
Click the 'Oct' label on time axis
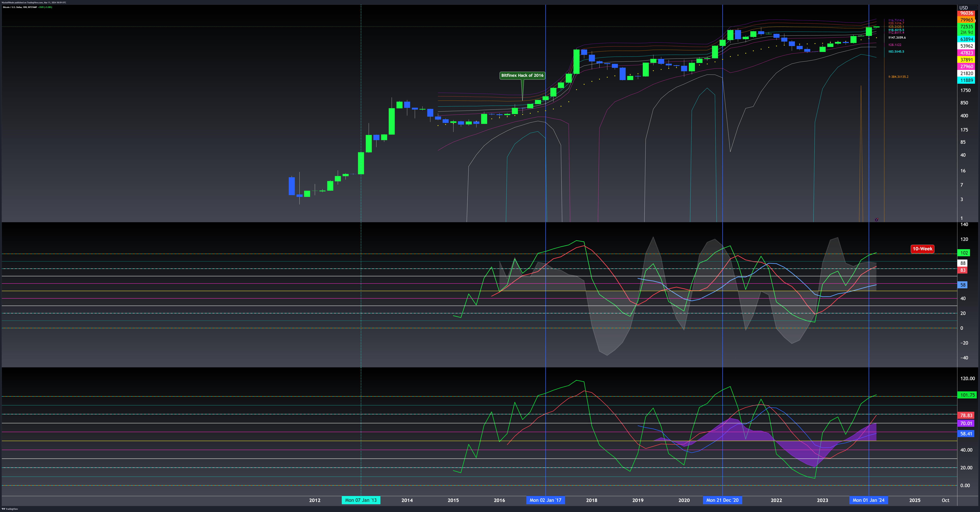point(945,500)
